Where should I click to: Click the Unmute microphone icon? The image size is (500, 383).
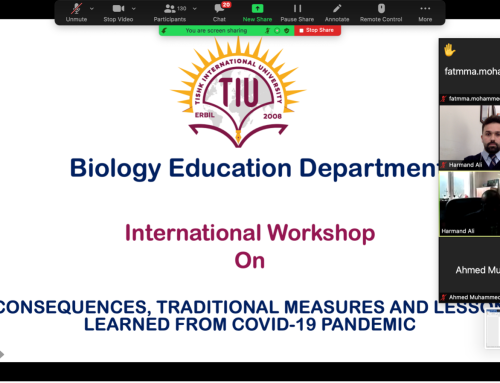[x=77, y=8]
